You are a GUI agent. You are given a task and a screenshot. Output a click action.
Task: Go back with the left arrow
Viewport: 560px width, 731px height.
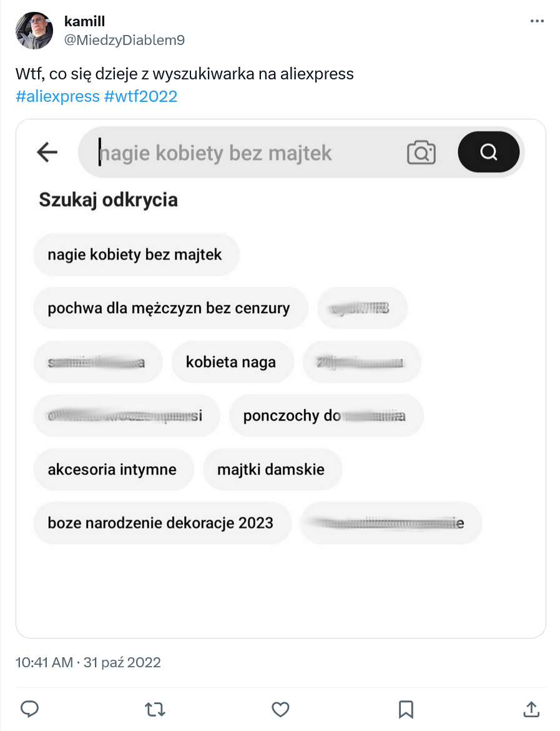point(47,152)
